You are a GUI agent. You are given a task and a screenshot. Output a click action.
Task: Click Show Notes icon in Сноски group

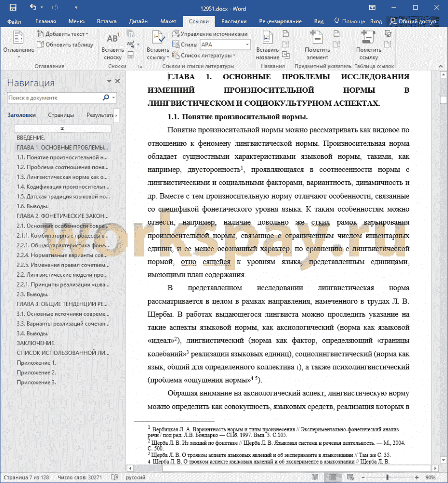[130, 55]
